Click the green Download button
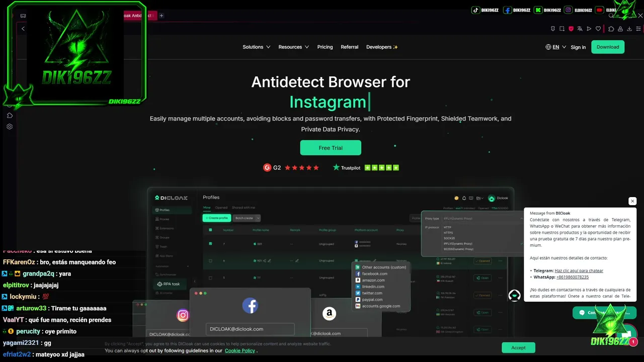Screen dimensions: 644x362 tap(608, 47)
